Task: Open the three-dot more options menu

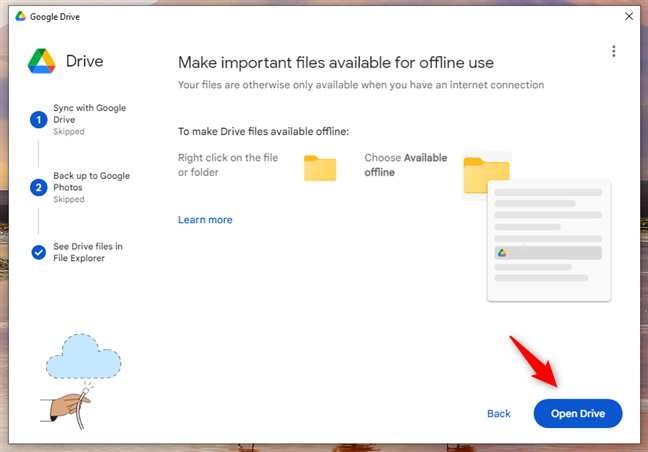Action: pyautogui.click(x=614, y=51)
